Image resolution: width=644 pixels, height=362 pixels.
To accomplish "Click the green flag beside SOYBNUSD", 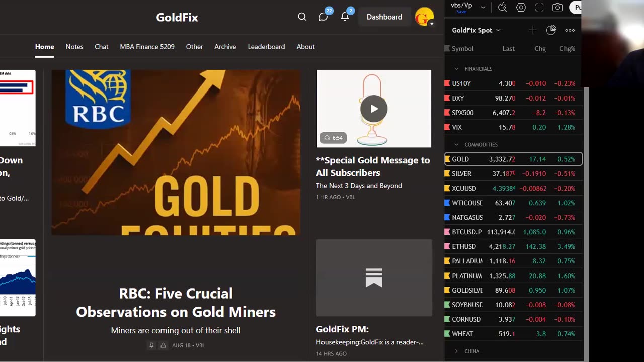I will pyautogui.click(x=447, y=305).
